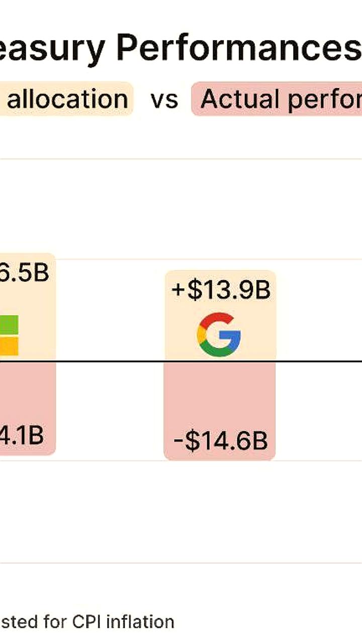
Task: Click the gridline just above the footnote
Action: pyautogui.click(x=181, y=562)
